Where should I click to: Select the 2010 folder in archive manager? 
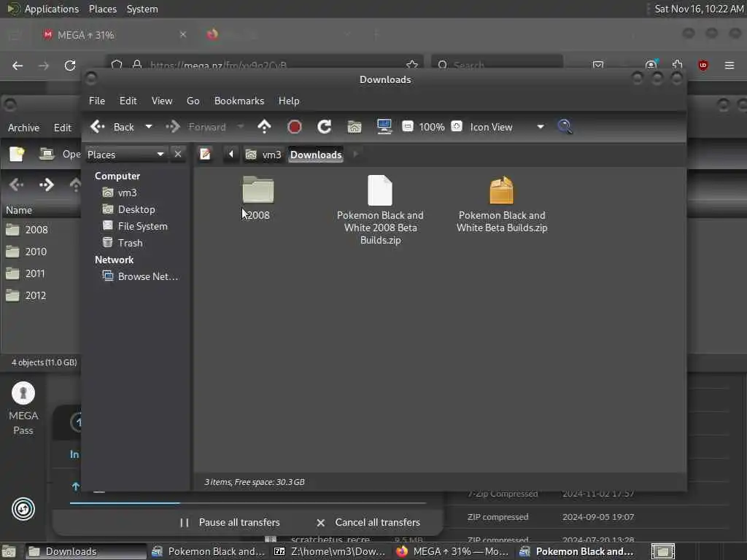point(27,252)
